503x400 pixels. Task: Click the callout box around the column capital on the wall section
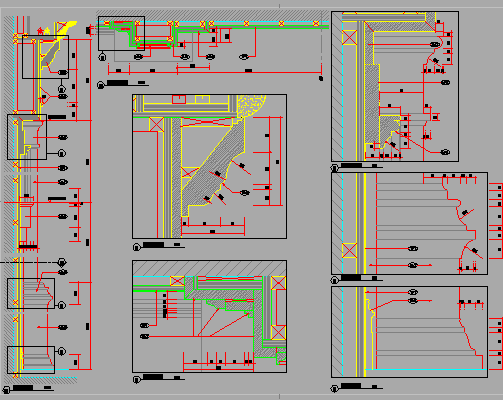pos(27,137)
